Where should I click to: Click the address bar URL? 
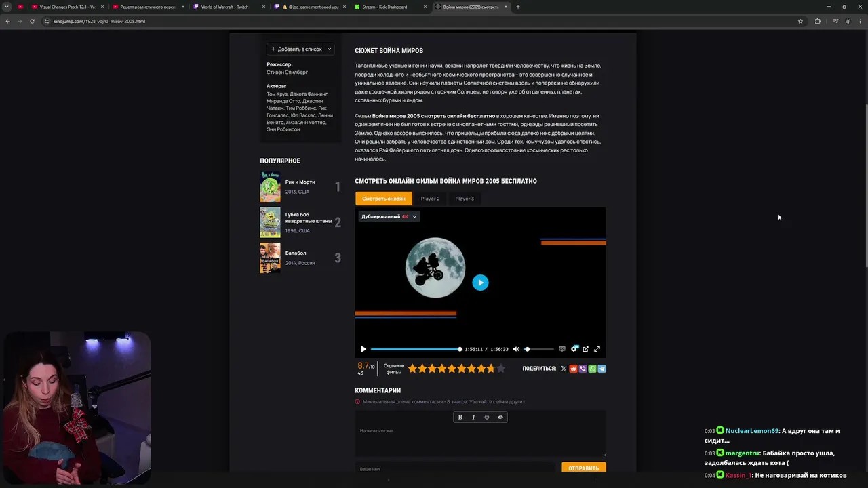pyautogui.click(x=100, y=21)
